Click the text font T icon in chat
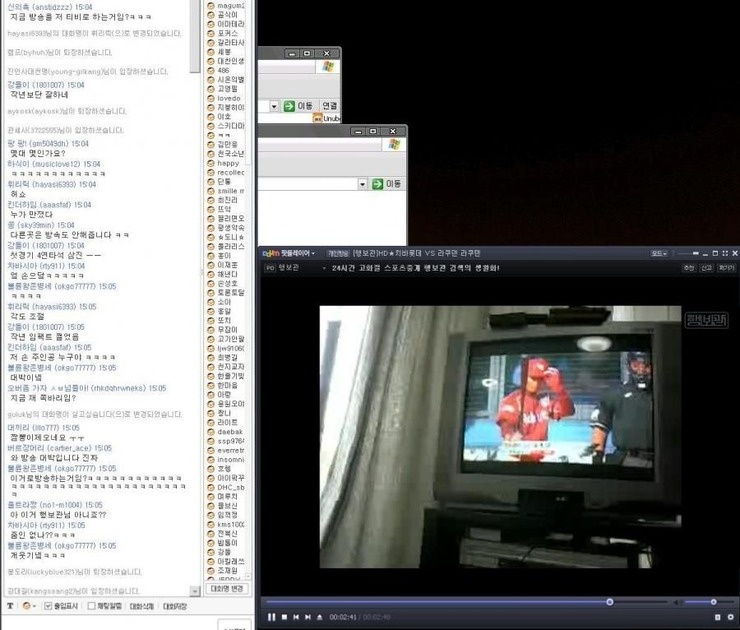This screenshot has width=740, height=630. click(10, 606)
